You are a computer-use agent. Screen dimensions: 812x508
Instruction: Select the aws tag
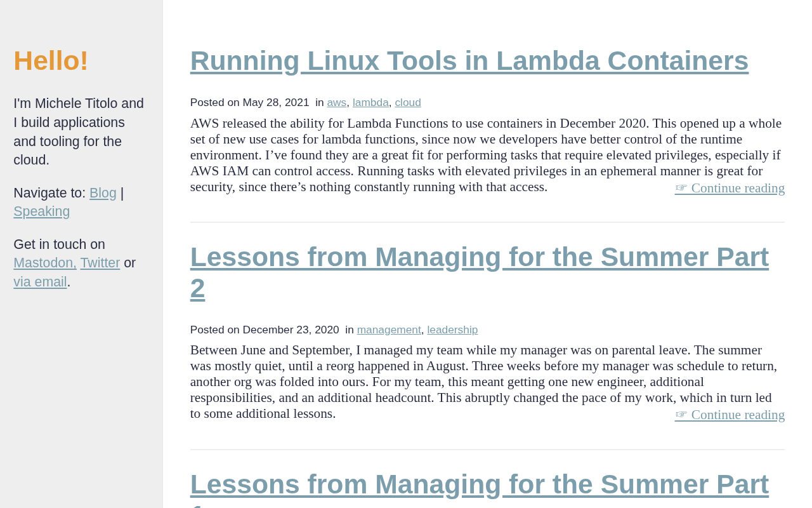[337, 102]
